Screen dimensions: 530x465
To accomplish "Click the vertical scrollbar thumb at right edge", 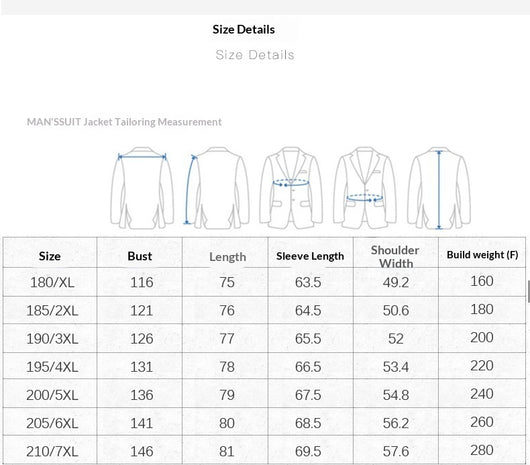I will (x=528, y=291).
